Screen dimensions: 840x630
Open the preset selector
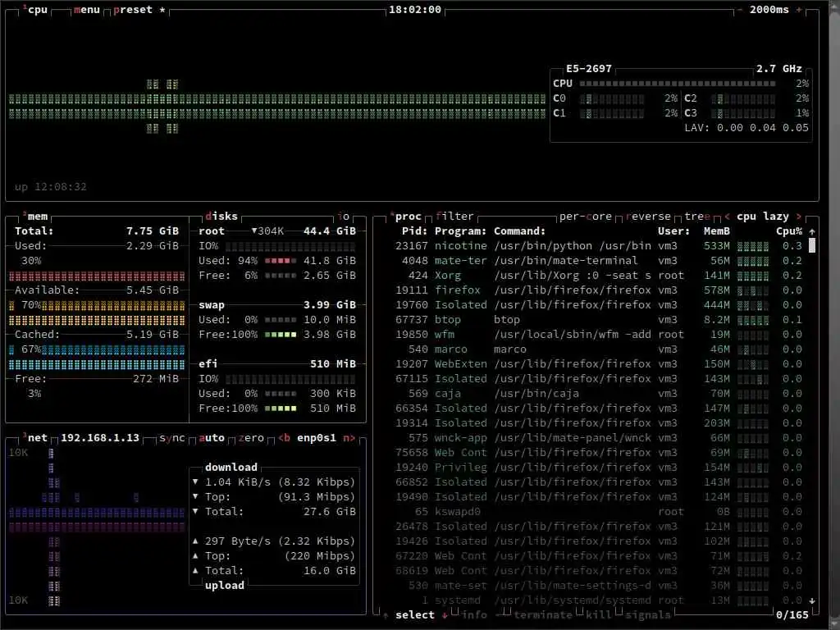point(133,10)
